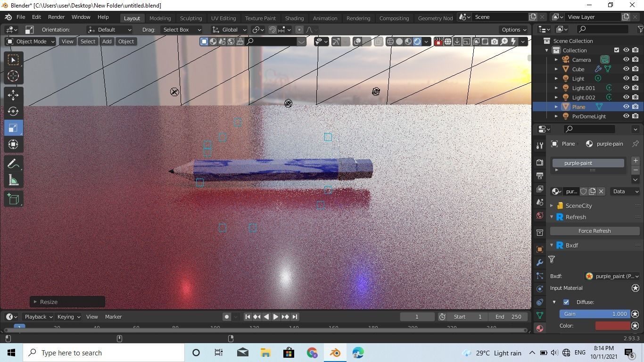644x362 pixels.
Task: Open the Render properties tab
Action: tap(540, 162)
